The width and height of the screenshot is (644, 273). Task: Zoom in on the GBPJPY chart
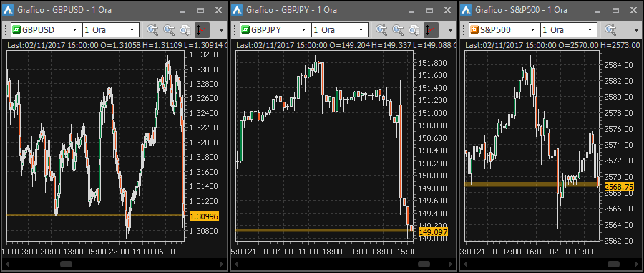(382, 29)
